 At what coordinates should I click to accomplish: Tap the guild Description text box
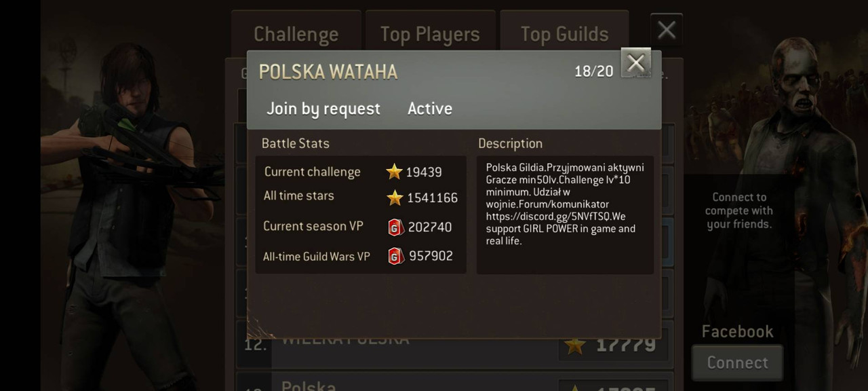coord(565,215)
